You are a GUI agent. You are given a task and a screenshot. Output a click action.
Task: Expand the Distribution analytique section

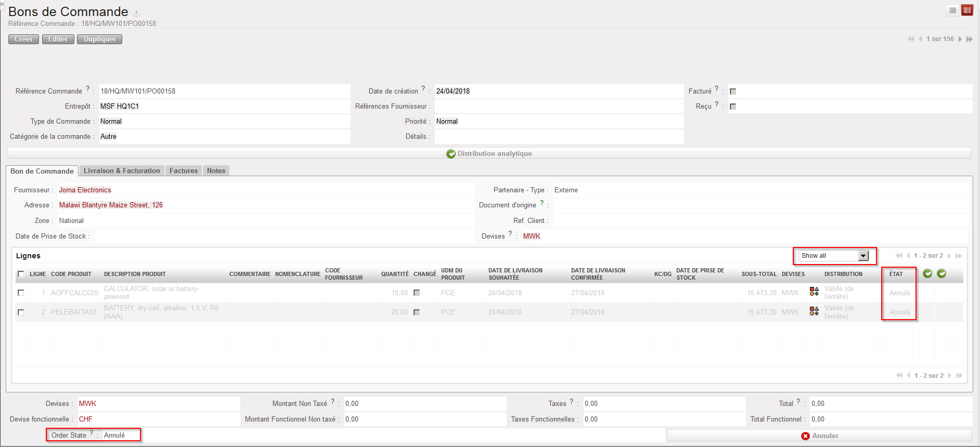(489, 153)
